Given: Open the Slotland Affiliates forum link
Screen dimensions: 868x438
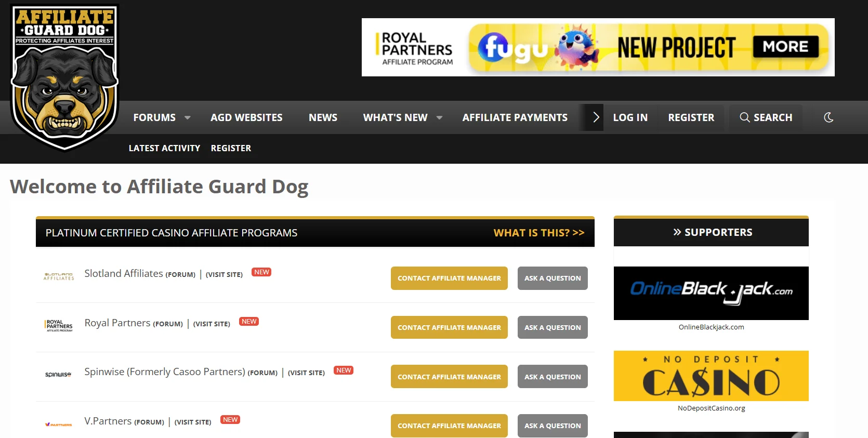Looking at the screenshot, I should point(180,274).
